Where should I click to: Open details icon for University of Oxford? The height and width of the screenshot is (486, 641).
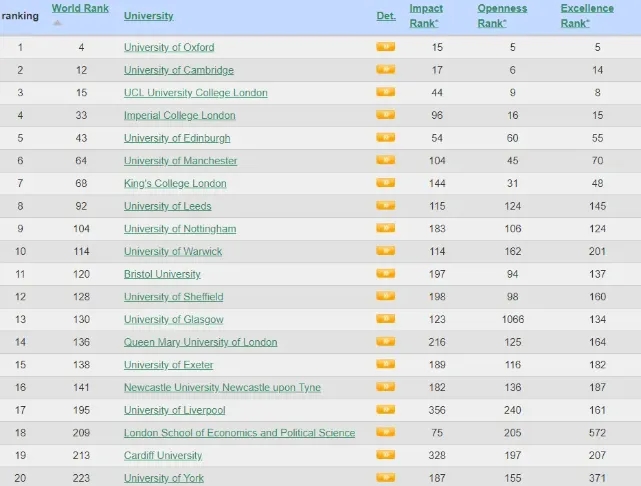coord(385,47)
